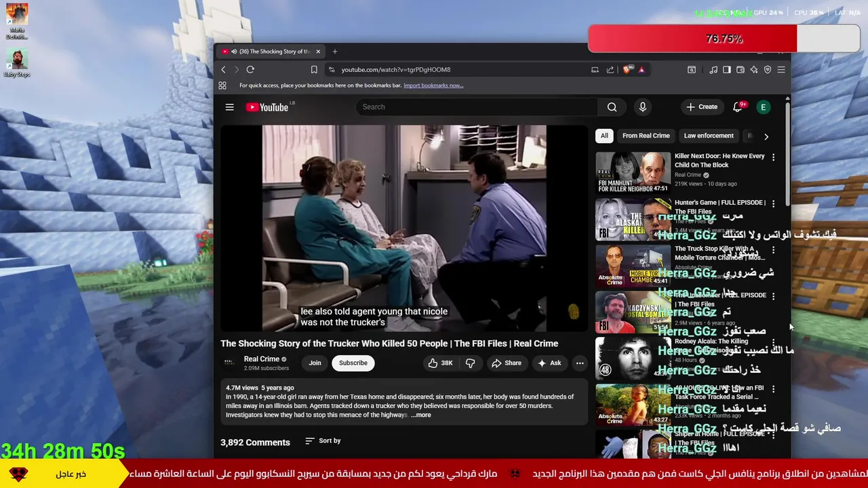
Task: Click the 3,892 Comments heading
Action: click(x=255, y=443)
